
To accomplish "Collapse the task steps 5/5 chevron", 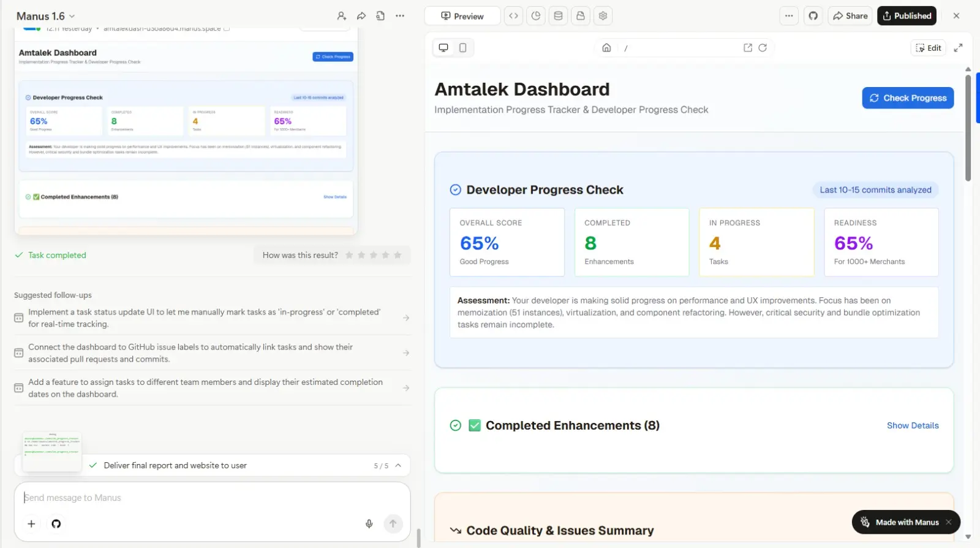I will click(398, 465).
